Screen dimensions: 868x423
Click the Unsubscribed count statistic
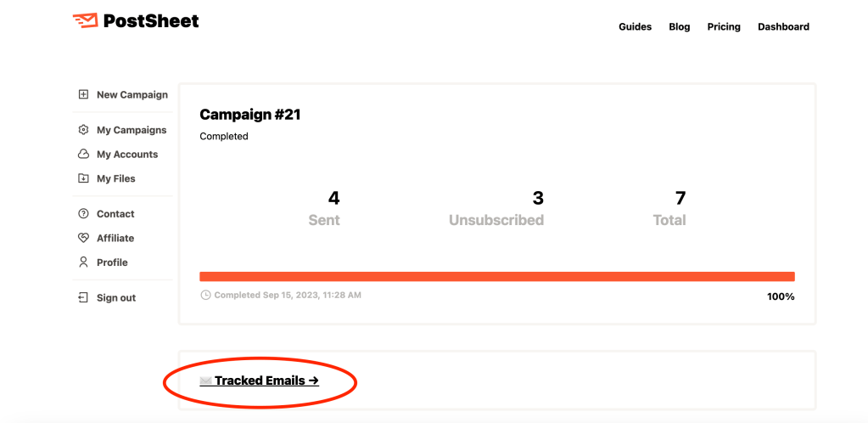pyautogui.click(x=538, y=199)
